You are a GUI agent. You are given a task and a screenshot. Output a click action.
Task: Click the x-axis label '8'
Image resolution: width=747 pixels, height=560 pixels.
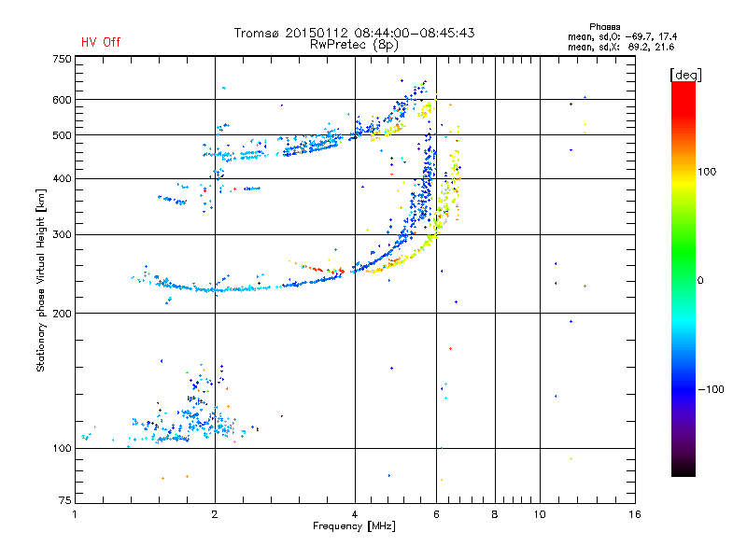coord(495,514)
